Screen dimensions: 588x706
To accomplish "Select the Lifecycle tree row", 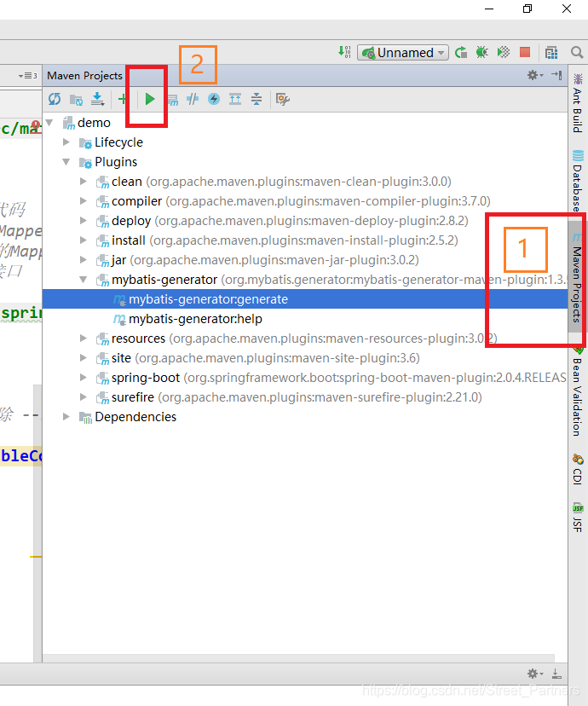I will coord(305,142).
